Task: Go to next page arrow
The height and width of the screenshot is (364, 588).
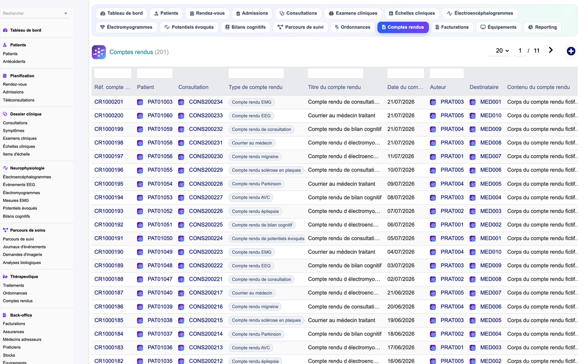Action: 551,50
